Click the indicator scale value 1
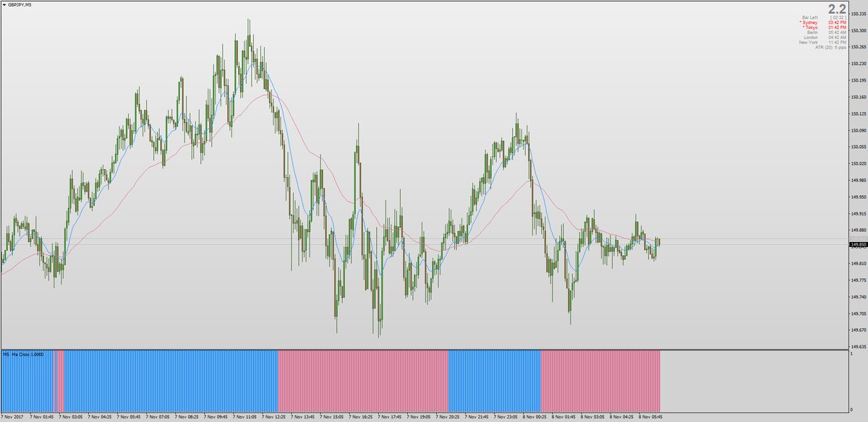The height and width of the screenshot is (422, 868). (x=853, y=353)
